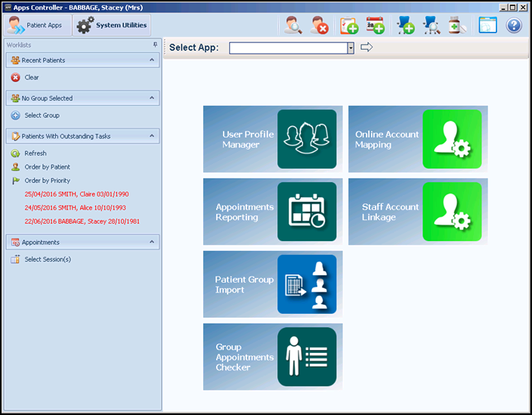The image size is (532, 415).
Task: Switch to the System Utilities tab
Action: pyautogui.click(x=113, y=26)
